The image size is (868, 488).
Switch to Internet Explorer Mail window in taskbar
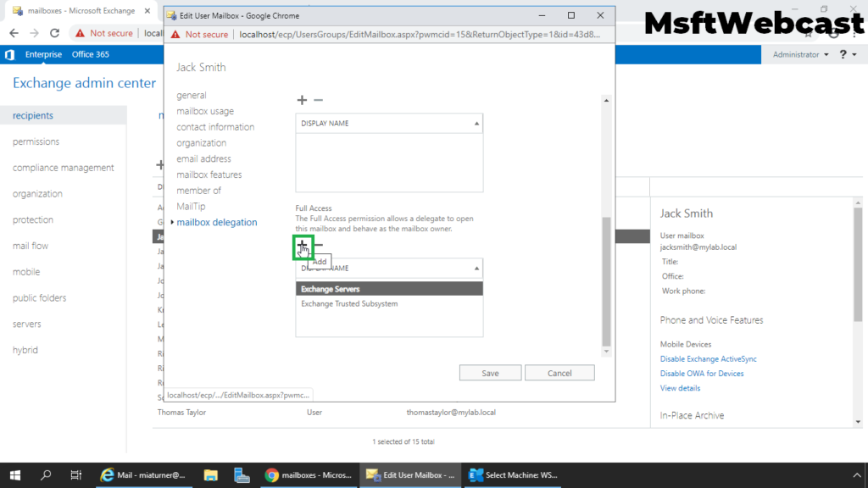142,475
